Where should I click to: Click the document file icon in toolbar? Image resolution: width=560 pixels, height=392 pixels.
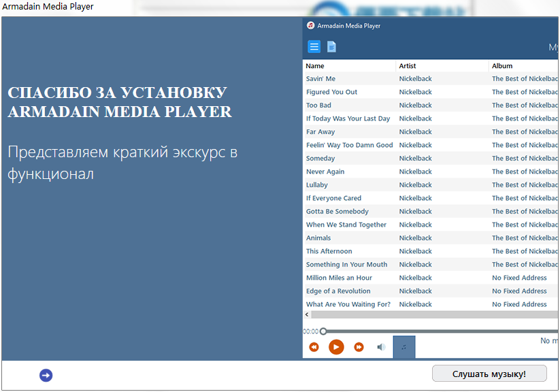(x=331, y=47)
